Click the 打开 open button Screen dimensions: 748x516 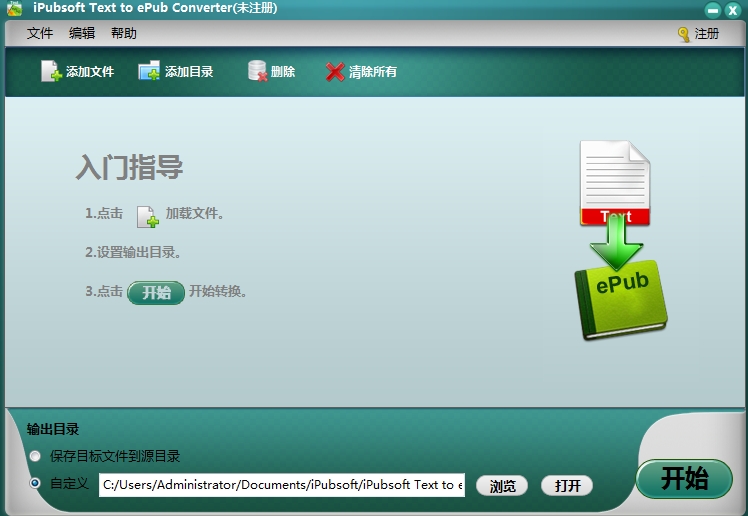click(567, 485)
